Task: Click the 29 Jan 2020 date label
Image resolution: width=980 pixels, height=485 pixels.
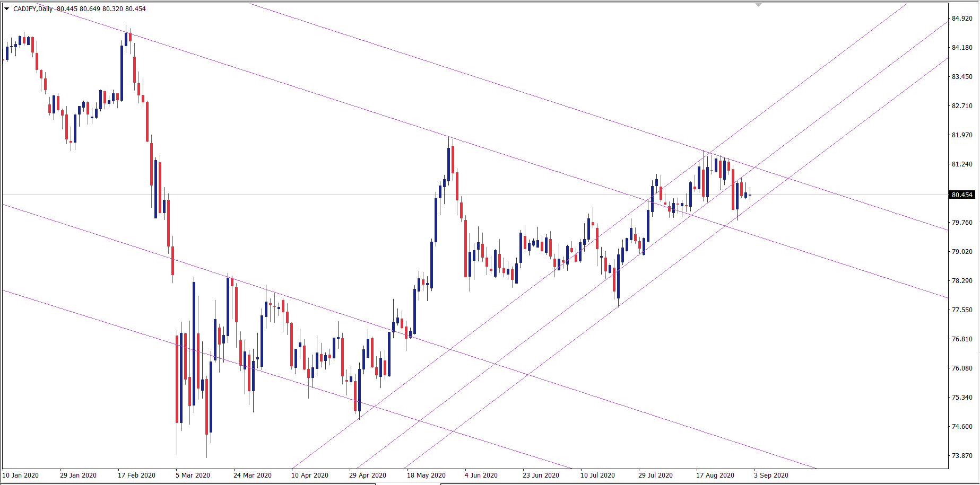Action: 78,475
